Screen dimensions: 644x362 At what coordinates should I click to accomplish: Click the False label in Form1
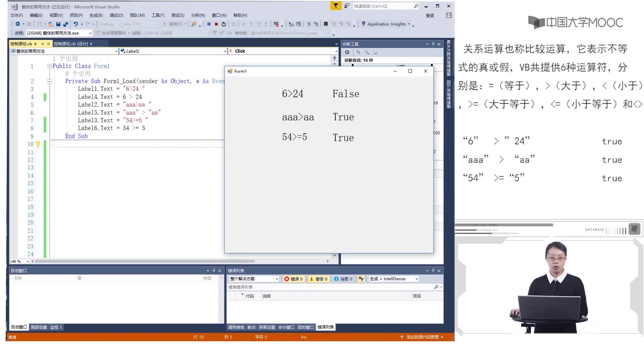(x=346, y=94)
